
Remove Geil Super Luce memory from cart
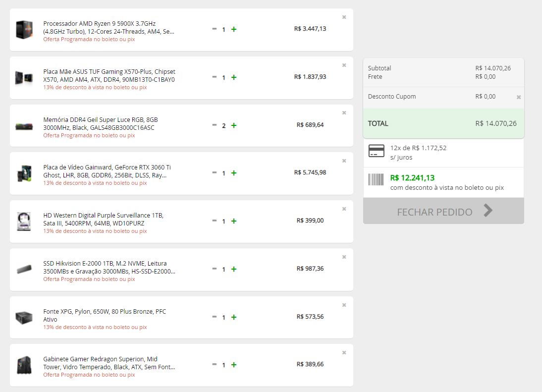click(344, 112)
